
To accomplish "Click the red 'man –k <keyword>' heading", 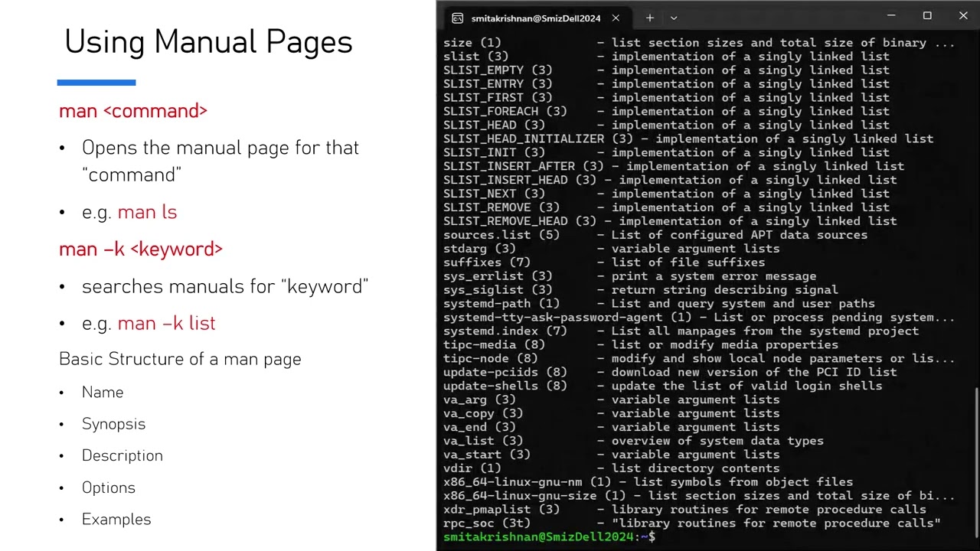I will (x=141, y=249).
